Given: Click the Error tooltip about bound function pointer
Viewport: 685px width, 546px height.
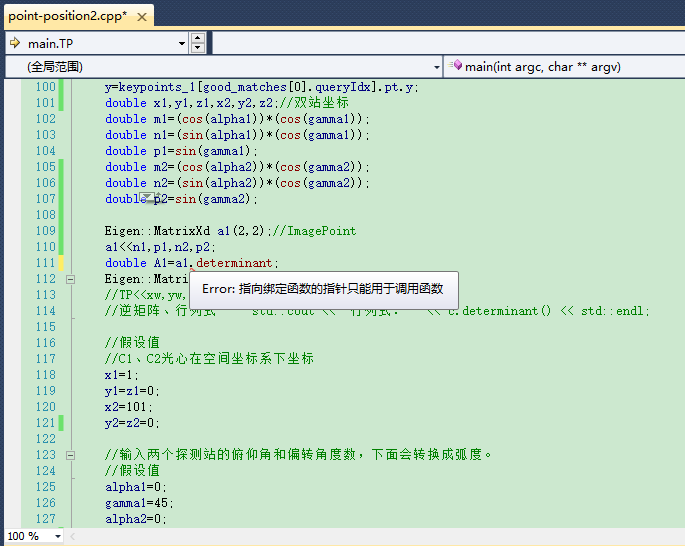Looking at the screenshot, I should 324,290.
